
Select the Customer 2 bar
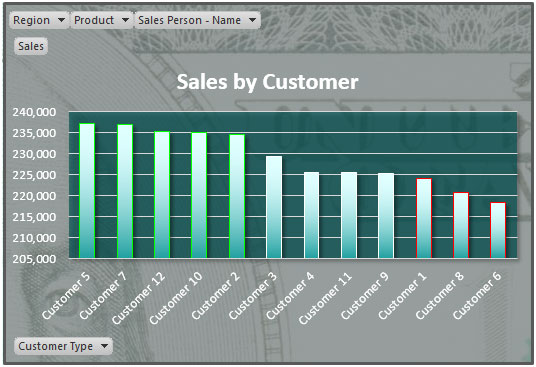click(x=237, y=196)
